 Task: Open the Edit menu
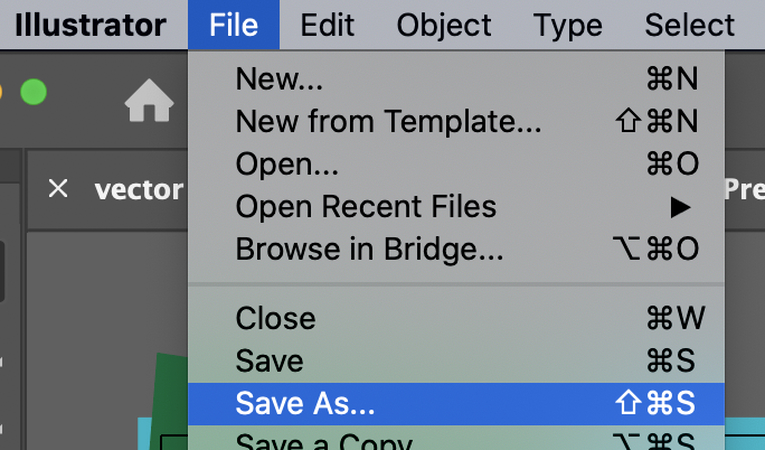coord(329,25)
